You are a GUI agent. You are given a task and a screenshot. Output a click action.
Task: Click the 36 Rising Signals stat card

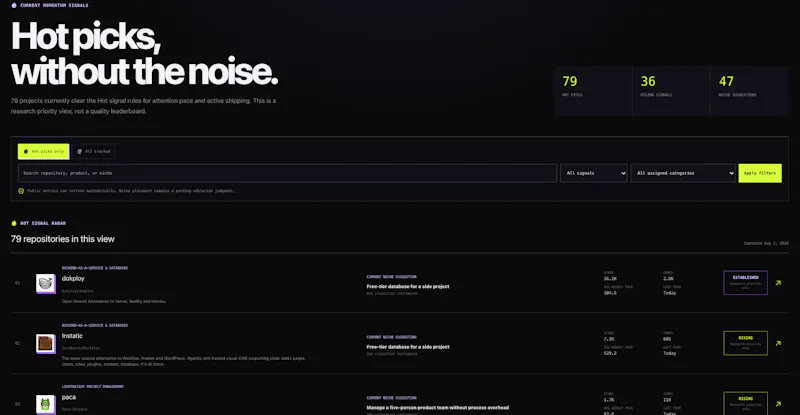tap(671, 91)
